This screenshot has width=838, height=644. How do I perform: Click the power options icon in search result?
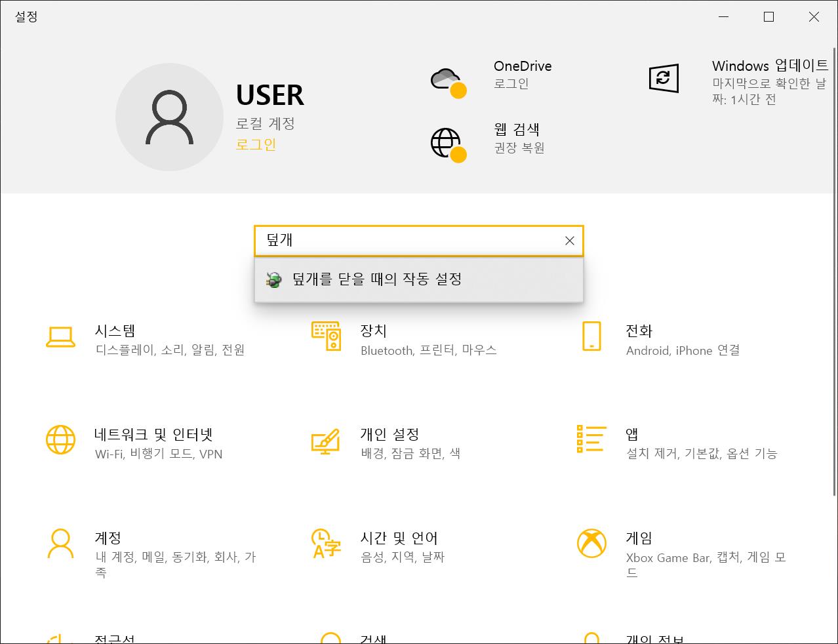274,280
